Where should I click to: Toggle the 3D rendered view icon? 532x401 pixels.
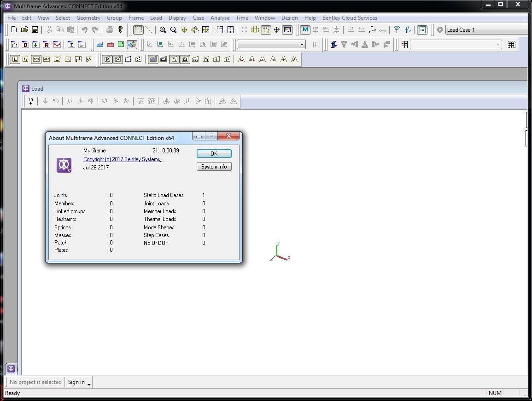(x=132, y=45)
